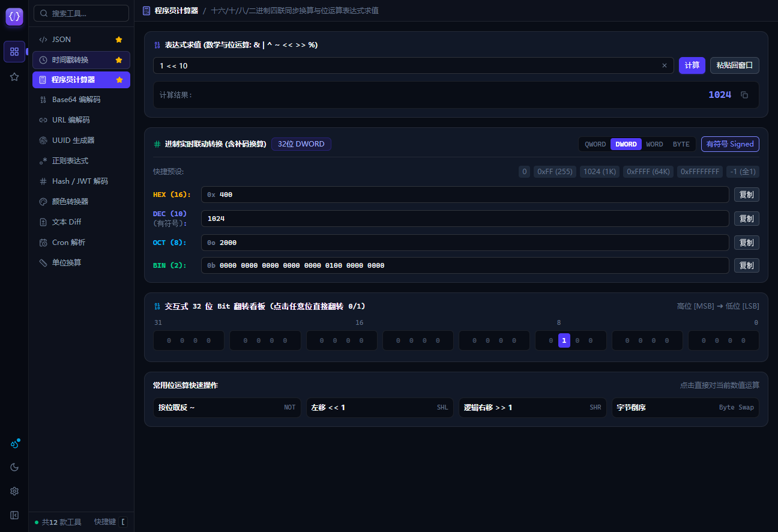Select WORD bit width
The width and height of the screenshot is (778, 532).
point(654,144)
